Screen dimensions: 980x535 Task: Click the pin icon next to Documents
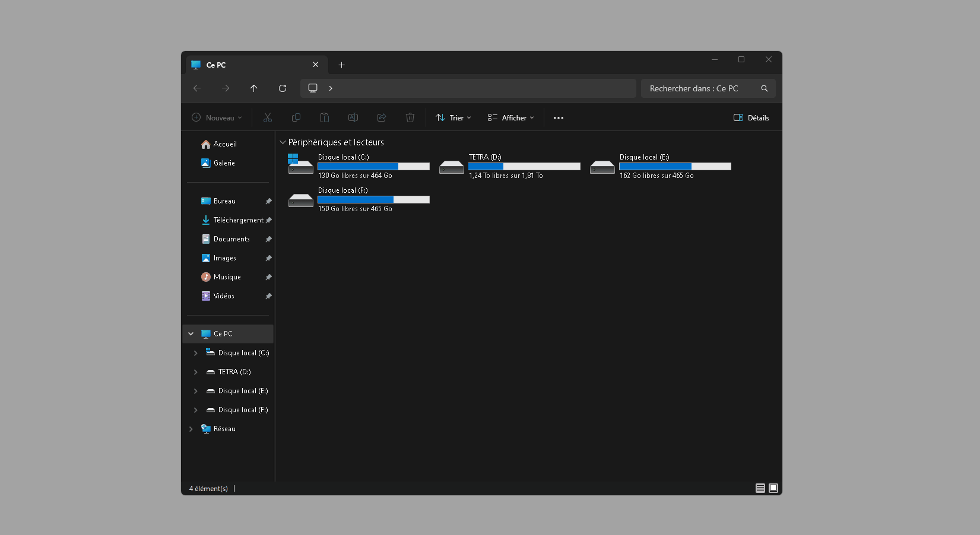pos(268,239)
